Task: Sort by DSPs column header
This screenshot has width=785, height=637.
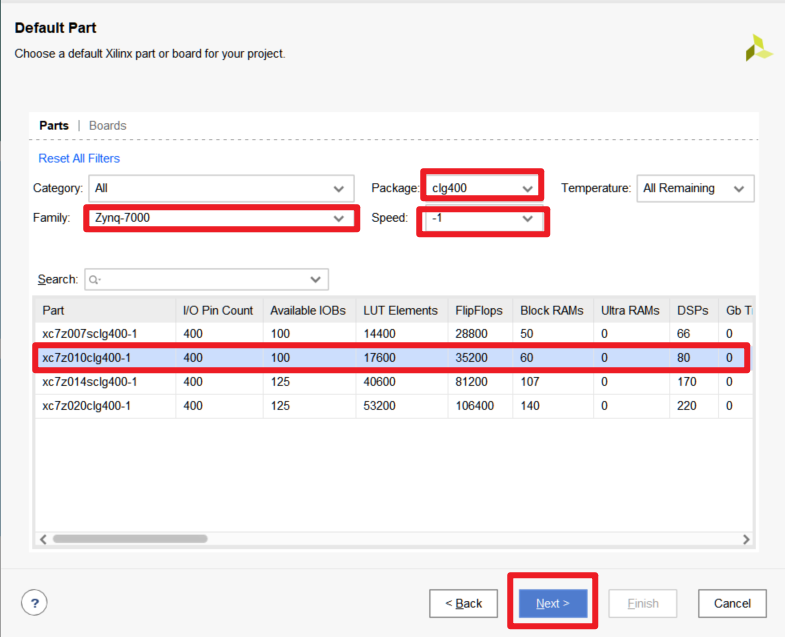Action: (x=694, y=310)
